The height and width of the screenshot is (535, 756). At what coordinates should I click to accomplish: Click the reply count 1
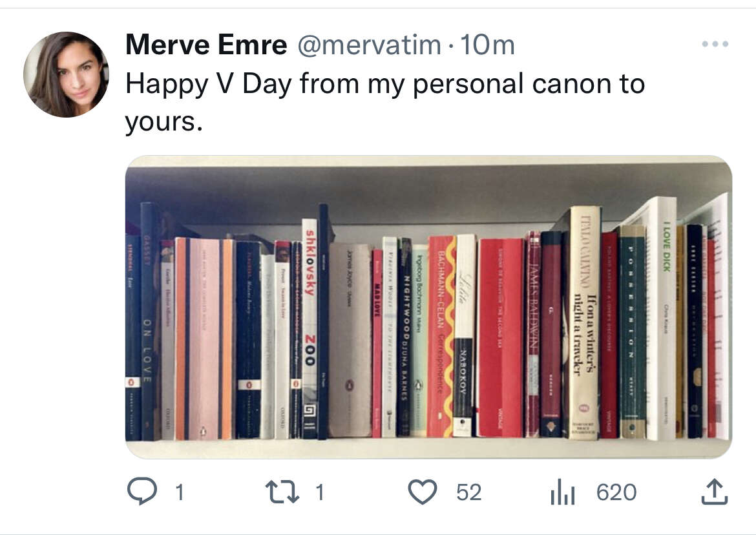coord(180,492)
